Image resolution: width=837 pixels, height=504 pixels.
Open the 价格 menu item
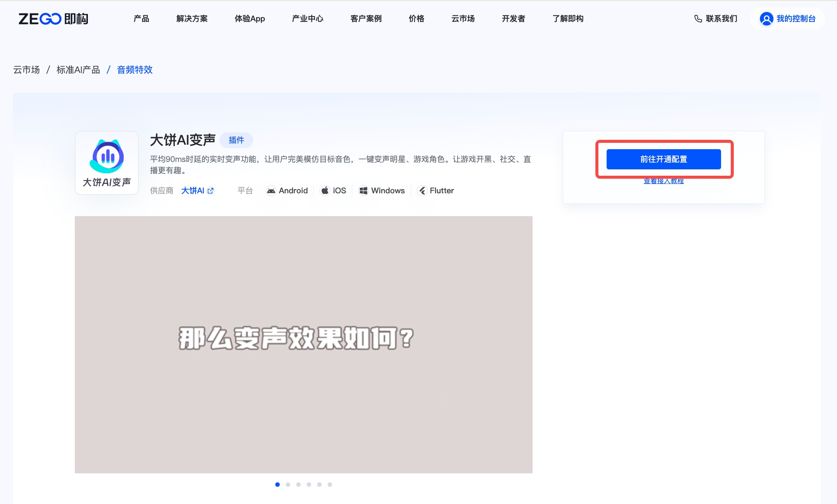(x=416, y=19)
